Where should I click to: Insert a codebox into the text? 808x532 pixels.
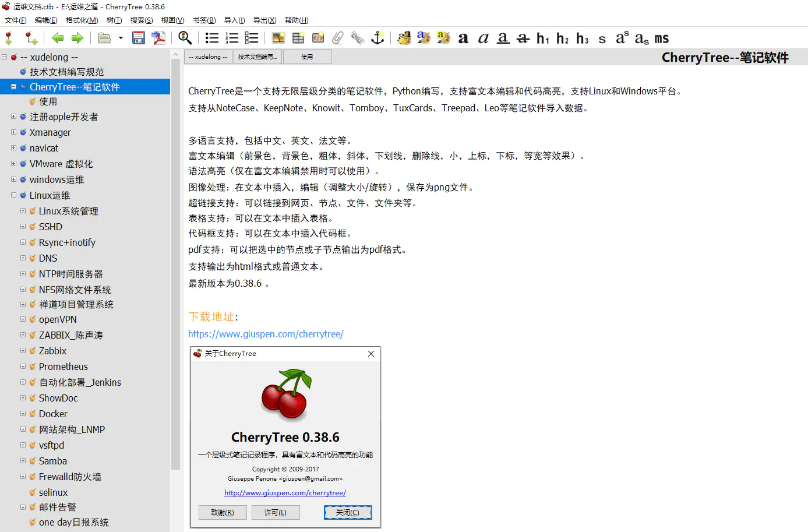[x=317, y=38]
